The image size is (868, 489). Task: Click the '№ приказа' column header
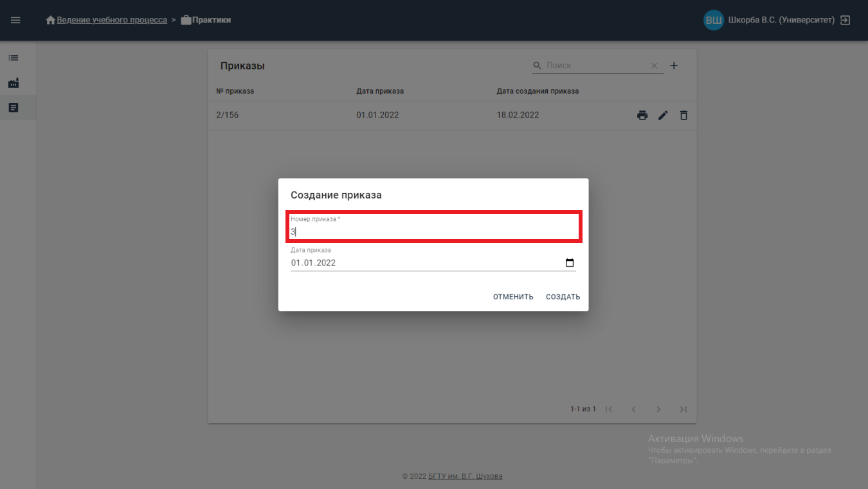(235, 91)
